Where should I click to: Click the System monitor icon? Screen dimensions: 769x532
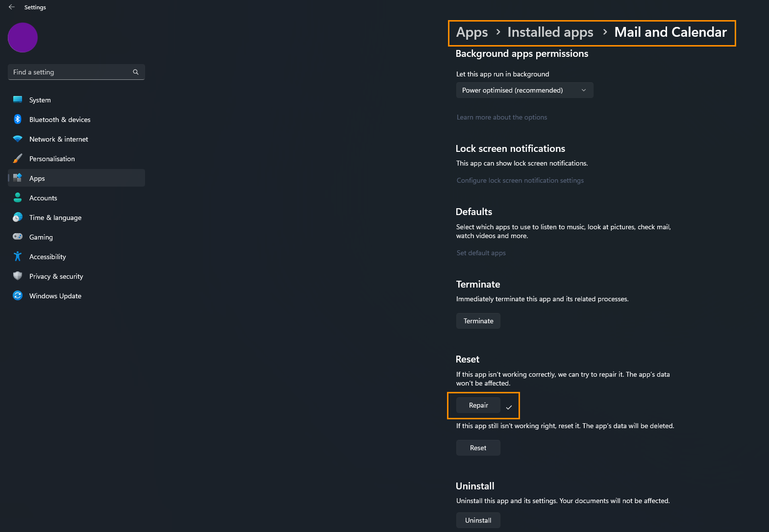[18, 99]
